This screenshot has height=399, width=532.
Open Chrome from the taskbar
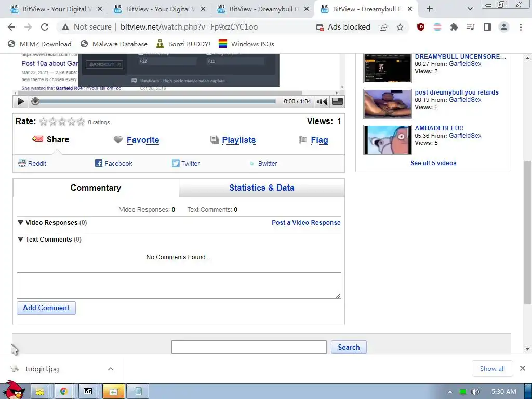click(x=63, y=392)
